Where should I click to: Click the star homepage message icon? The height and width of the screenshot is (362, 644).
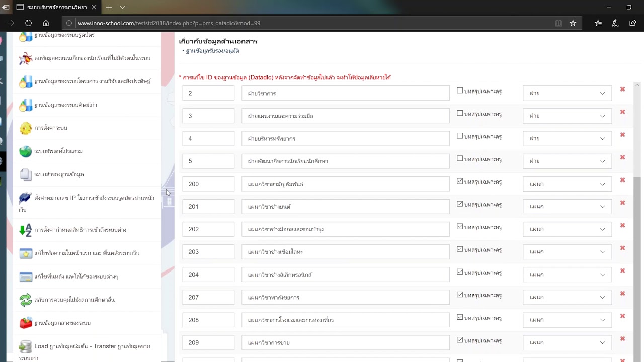click(26, 253)
